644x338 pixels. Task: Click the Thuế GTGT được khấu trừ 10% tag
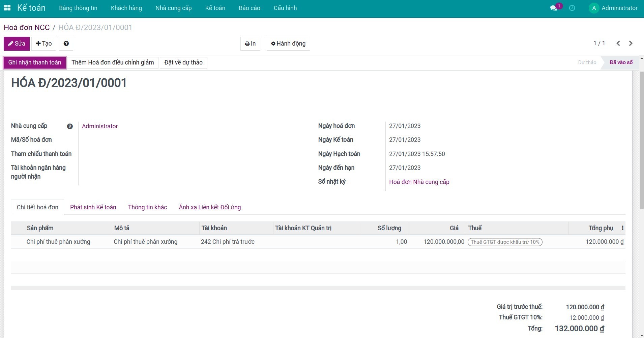pyautogui.click(x=505, y=242)
